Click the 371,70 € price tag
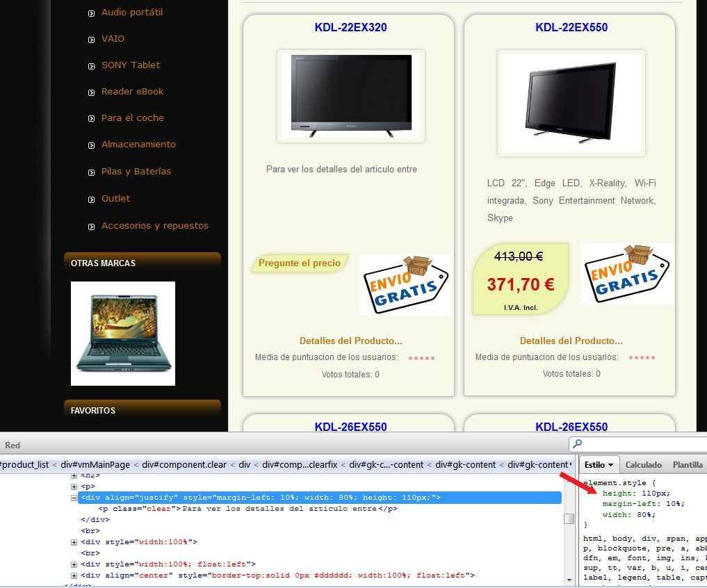The width and height of the screenshot is (707, 588). click(x=521, y=284)
